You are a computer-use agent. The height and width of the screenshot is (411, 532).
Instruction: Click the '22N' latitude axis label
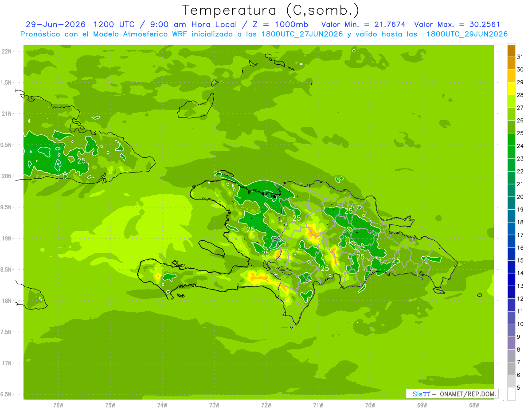point(7,51)
